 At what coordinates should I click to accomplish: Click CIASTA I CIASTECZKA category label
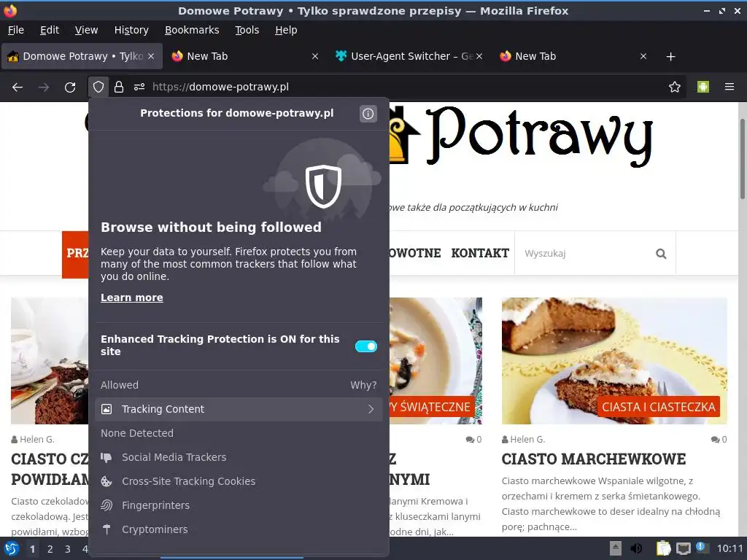click(659, 407)
